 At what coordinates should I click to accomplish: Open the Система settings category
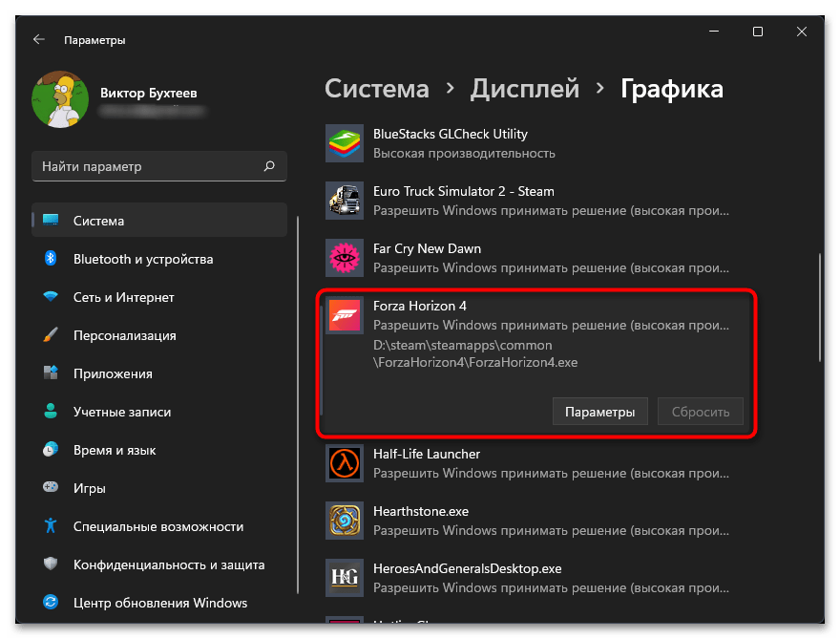[159, 221]
